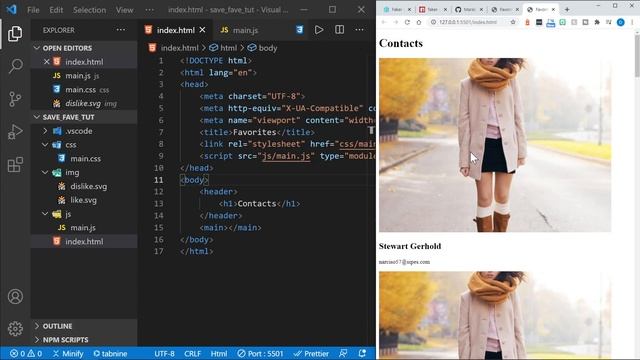Bookmark page with the star icon
Screen dimensions: 640x360
coord(513,22)
